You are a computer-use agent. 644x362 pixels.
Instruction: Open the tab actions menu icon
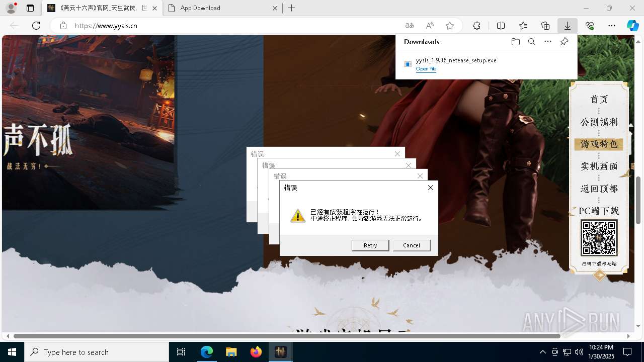(30, 8)
